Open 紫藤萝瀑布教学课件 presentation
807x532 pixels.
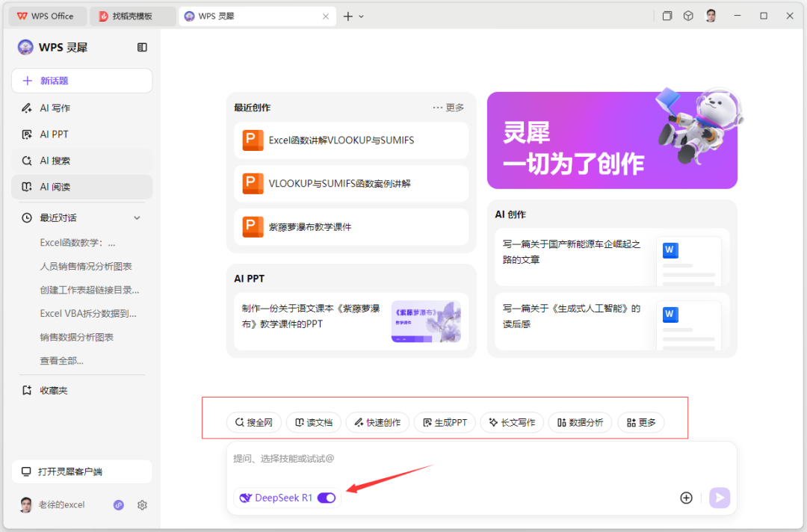point(351,227)
